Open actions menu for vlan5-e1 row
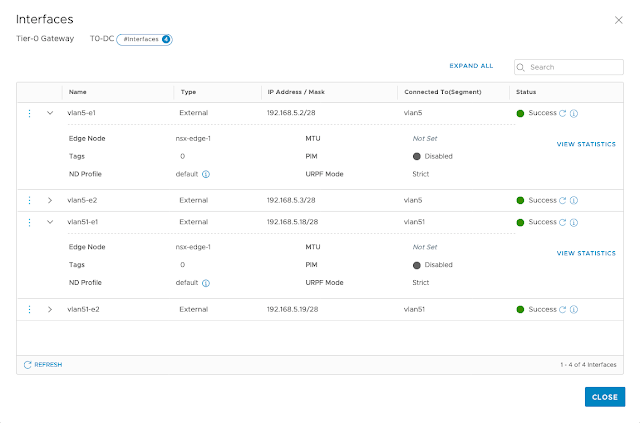The image size is (640, 423). [x=30, y=113]
